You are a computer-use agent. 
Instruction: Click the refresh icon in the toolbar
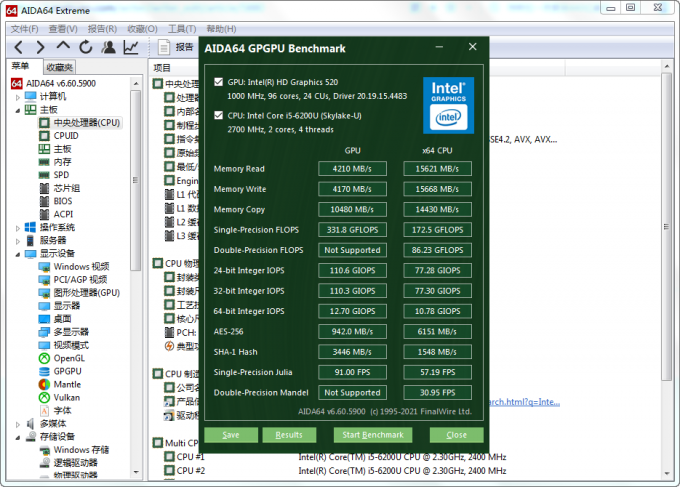tap(86, 47)
